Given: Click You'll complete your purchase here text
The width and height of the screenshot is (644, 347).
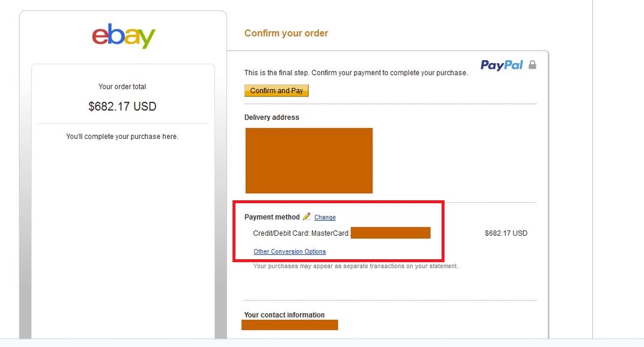Looking at the screenshot, I should [123, 137].
